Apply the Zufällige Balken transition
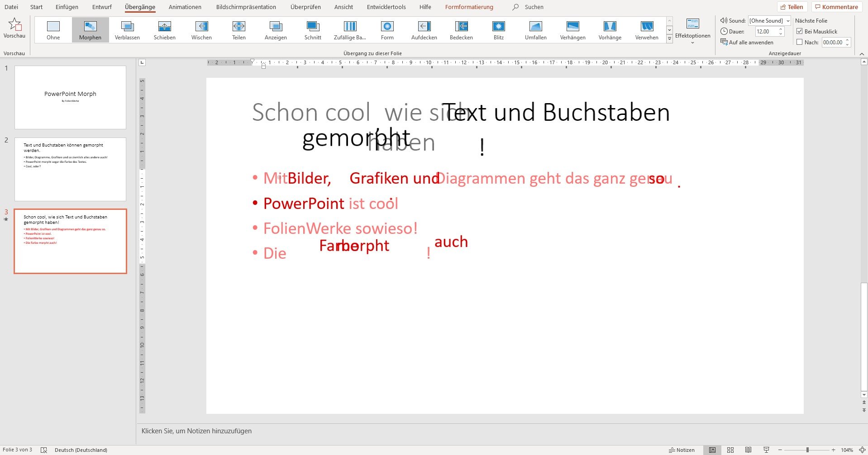This screenshot has height=455, width=868. click(350, 30)
